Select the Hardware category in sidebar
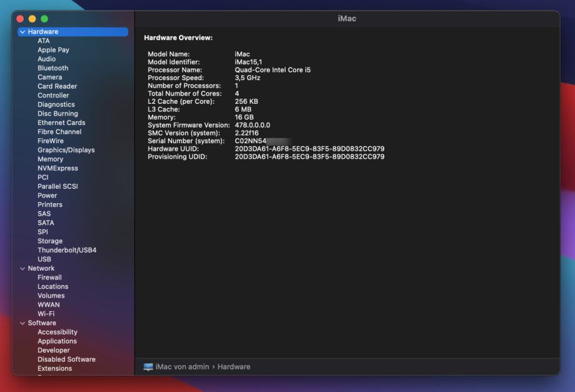Screen dimensions: 575x392 pyautogui.click(x=73, y=32)
